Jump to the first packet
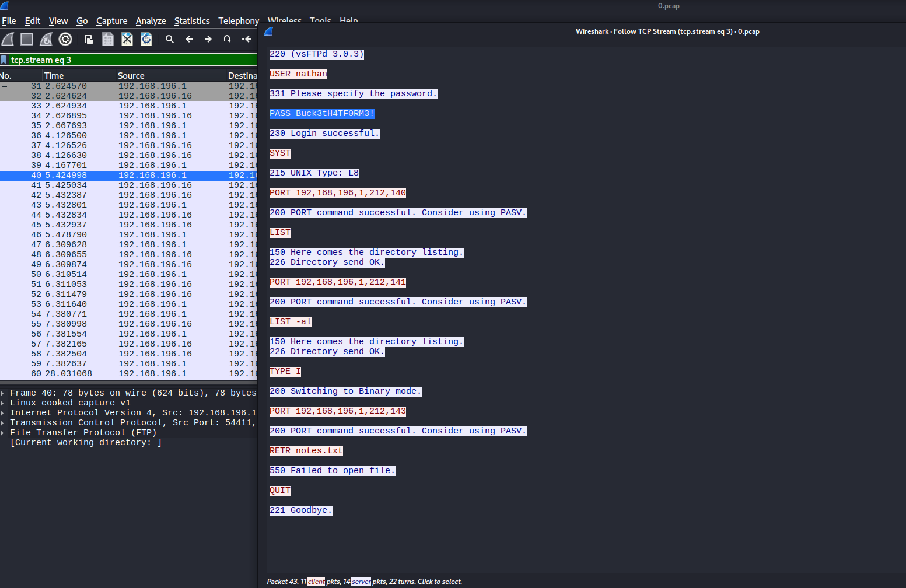 click(247, 39)
